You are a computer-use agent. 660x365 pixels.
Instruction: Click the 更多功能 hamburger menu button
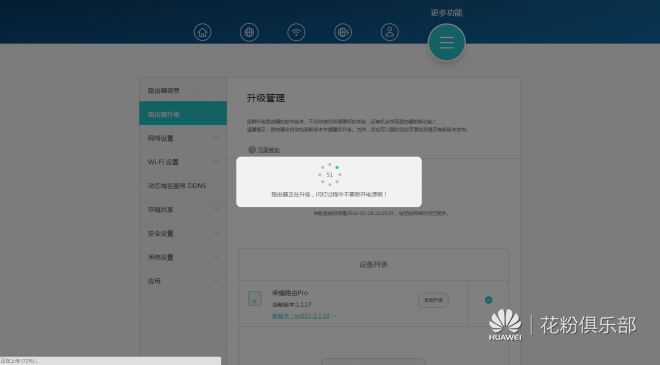click(447, 43)
